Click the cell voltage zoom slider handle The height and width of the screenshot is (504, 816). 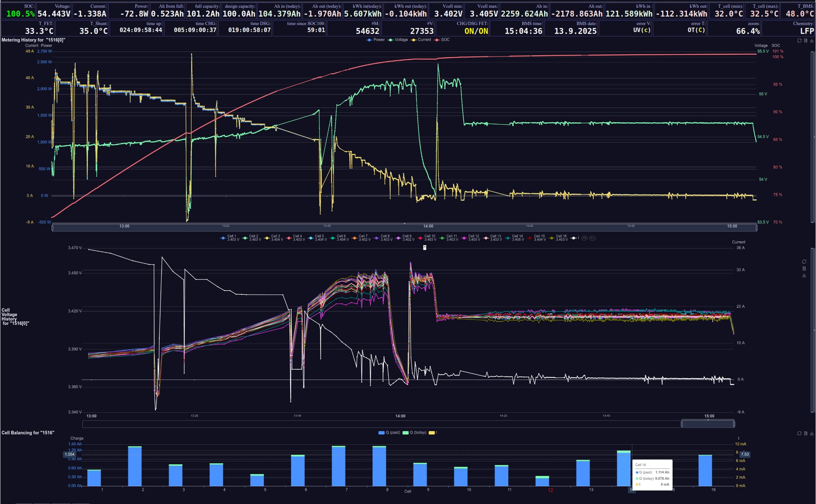click(682, 424)
